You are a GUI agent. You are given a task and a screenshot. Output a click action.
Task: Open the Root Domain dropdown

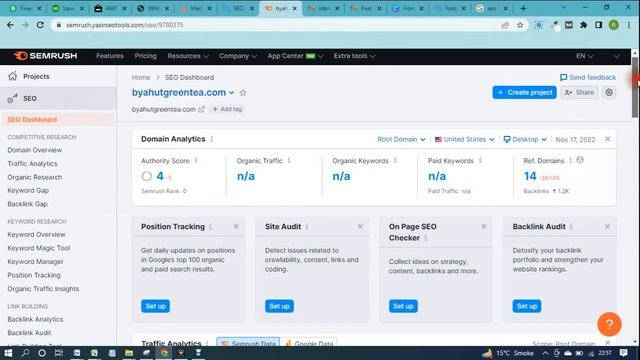401,140
